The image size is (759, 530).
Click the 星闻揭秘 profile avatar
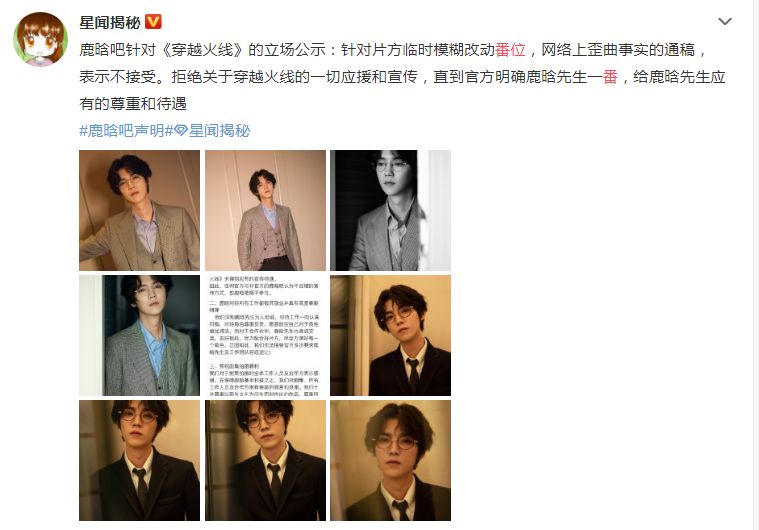[x=41, y=39]
